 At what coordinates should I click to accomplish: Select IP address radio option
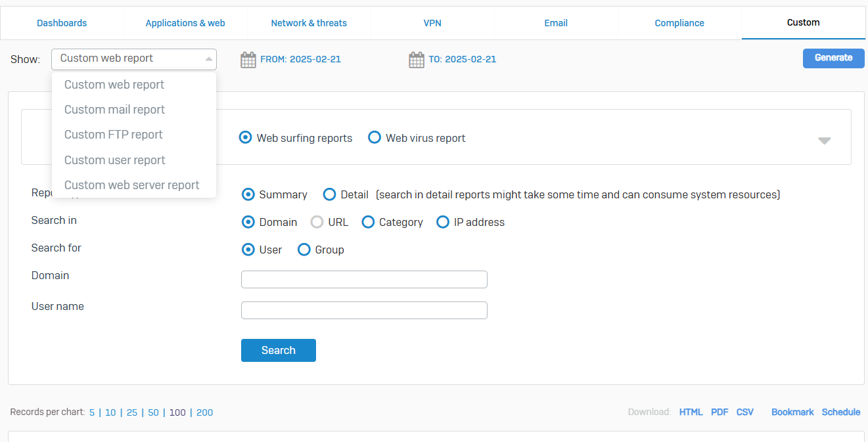coord(443,222)
